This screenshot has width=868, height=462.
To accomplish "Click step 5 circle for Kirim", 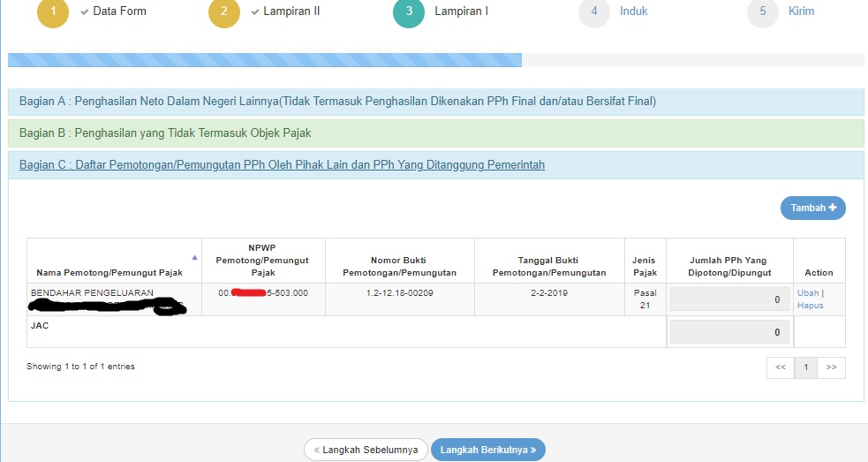I will tap(762, 12).
